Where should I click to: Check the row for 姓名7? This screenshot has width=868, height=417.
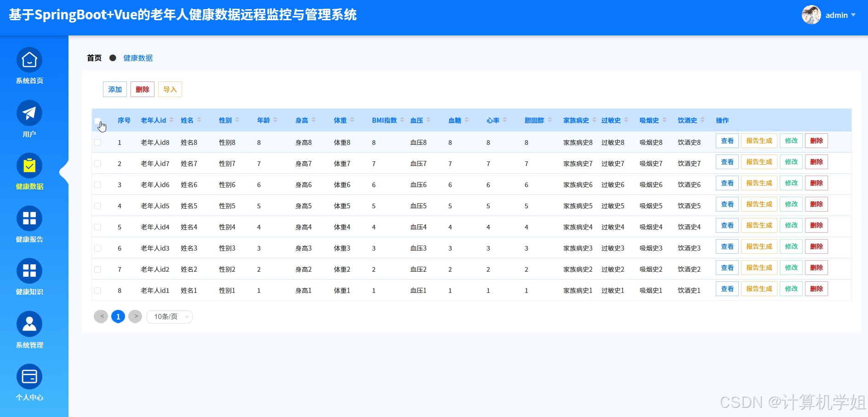click(97, 164)
